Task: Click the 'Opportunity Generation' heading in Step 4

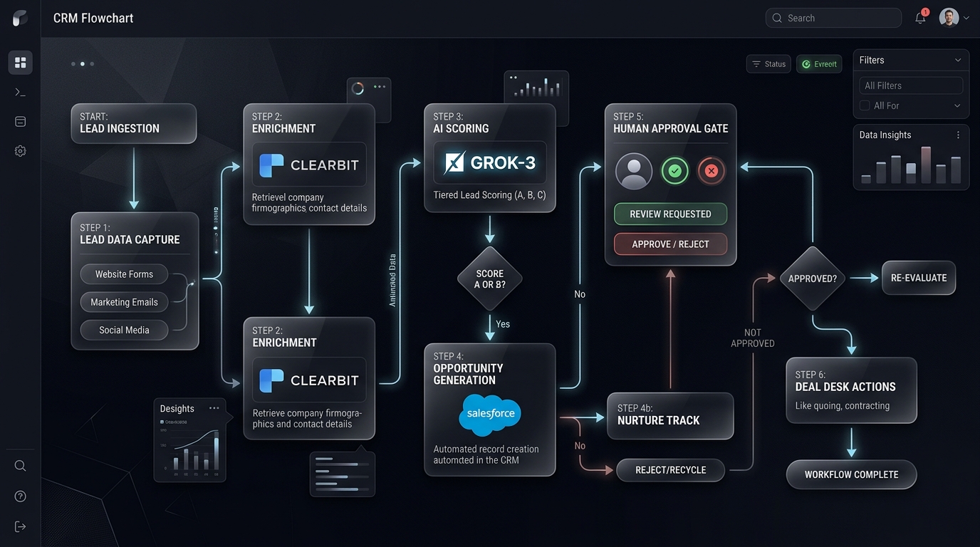Action: point(468,374)
